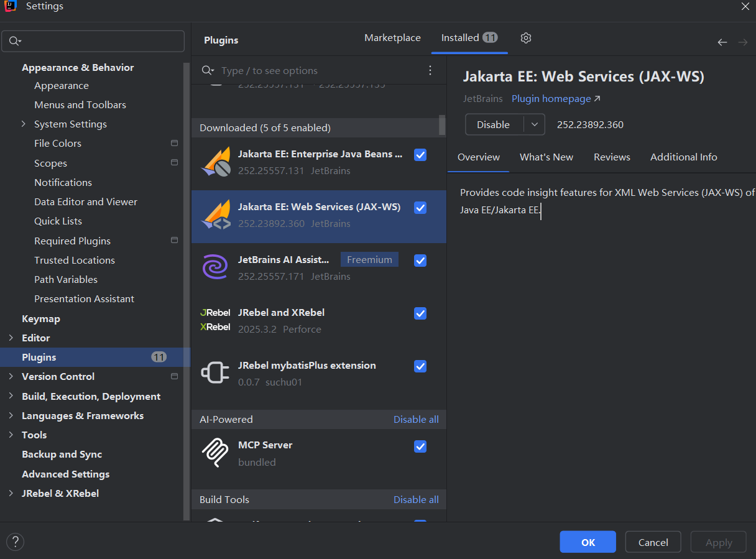This screenshot has height=559, width=756.
Task: Toggle the MCP Server plugin checkbox
Action: point(420,446)
